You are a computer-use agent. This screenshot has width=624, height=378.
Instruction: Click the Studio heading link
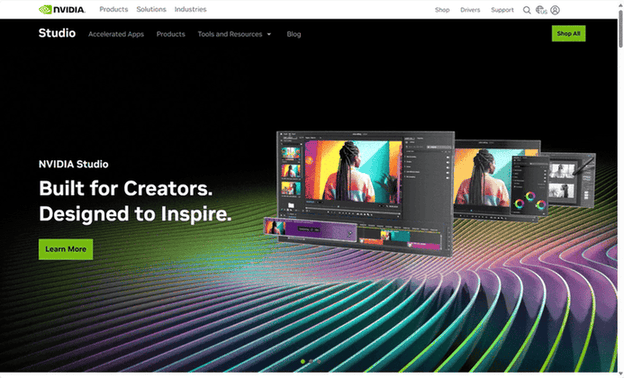[57, 33]
